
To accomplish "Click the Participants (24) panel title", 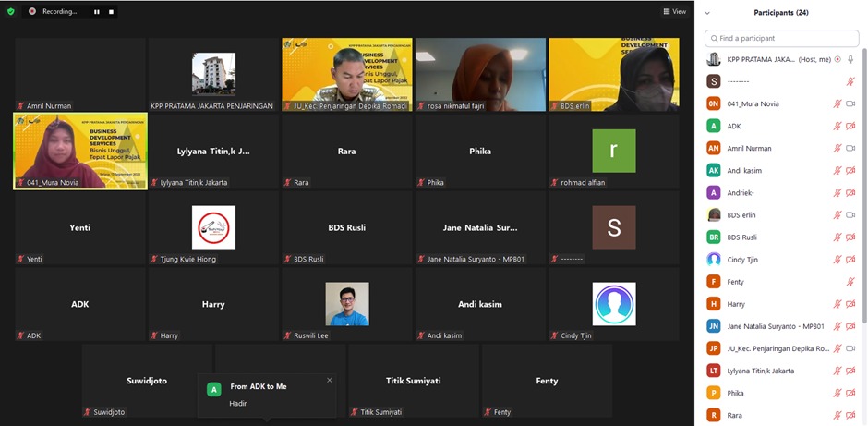I will coord(781,12).
